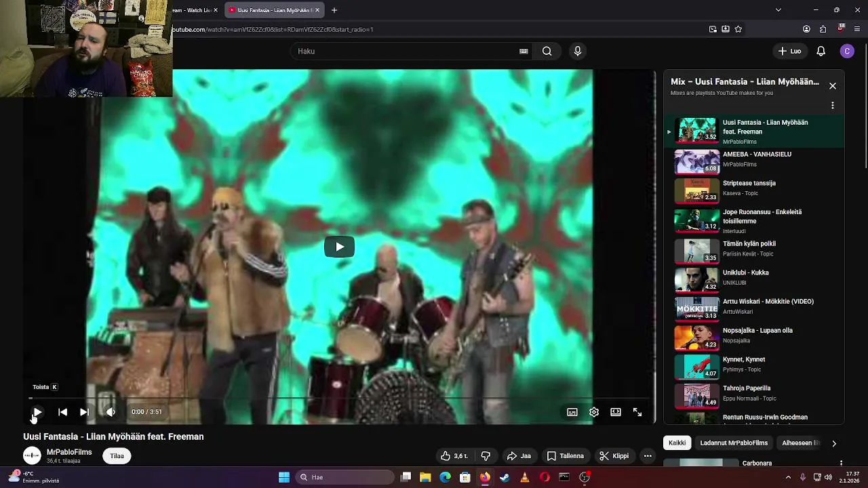Open a new browser tab

point(334,10)
